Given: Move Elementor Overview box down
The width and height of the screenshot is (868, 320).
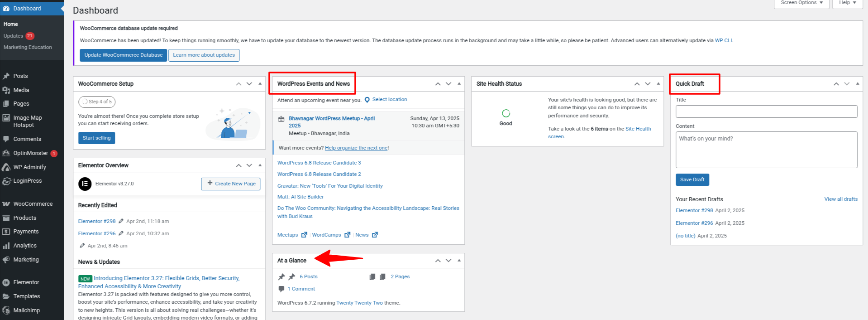Looking at the screenshot, I should (249, 165).
